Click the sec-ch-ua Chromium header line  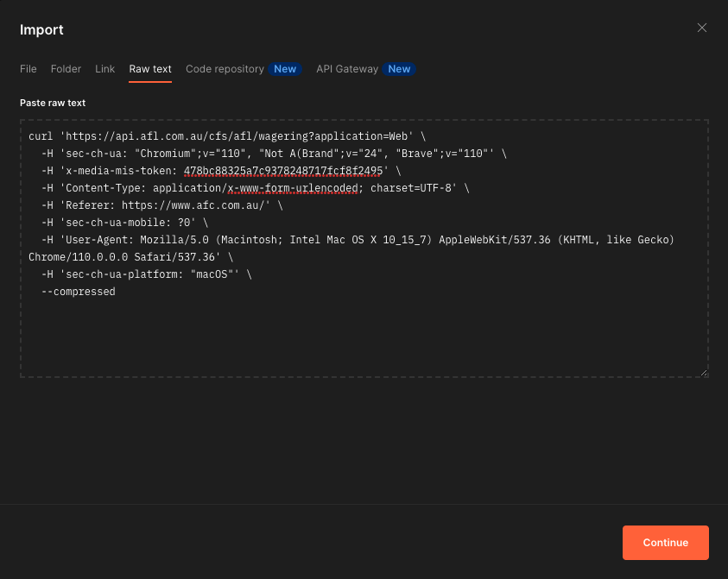274,154
